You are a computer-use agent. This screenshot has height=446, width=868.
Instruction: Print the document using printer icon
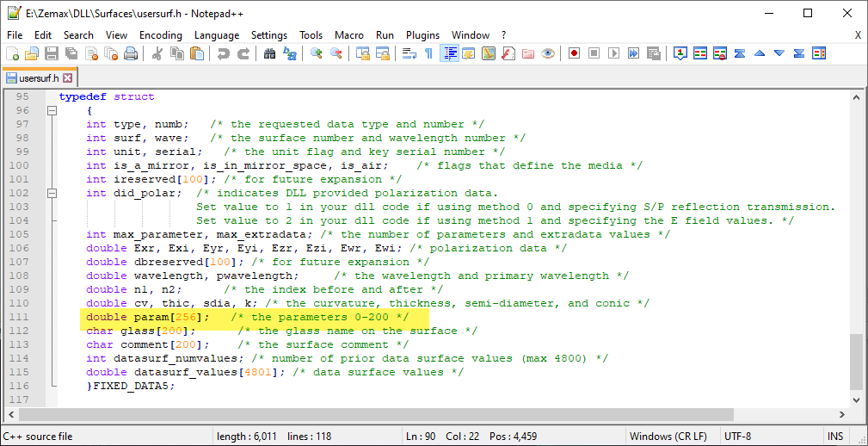click(x=131, y=53)
